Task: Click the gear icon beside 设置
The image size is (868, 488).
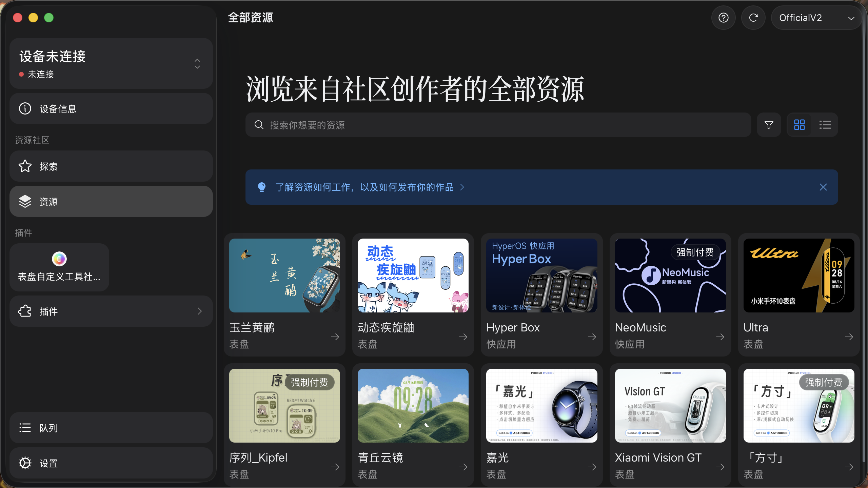Action: click(x=25, y=463)
